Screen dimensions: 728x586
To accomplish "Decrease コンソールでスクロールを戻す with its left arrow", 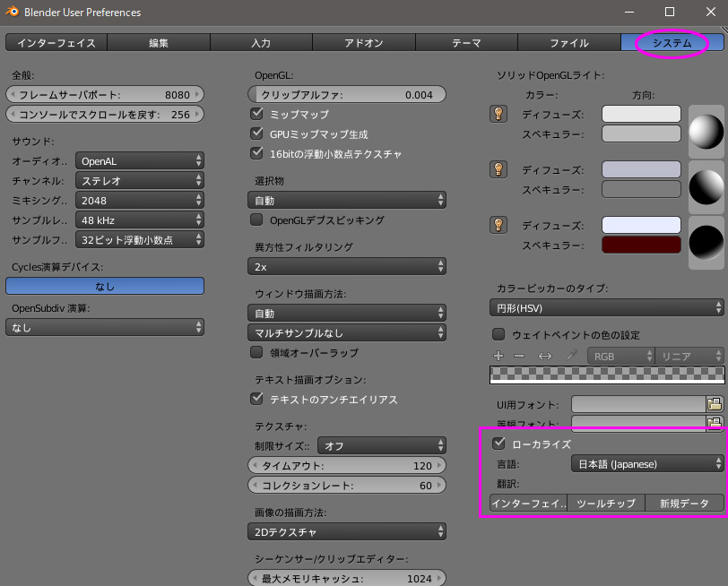I will 13,114.
